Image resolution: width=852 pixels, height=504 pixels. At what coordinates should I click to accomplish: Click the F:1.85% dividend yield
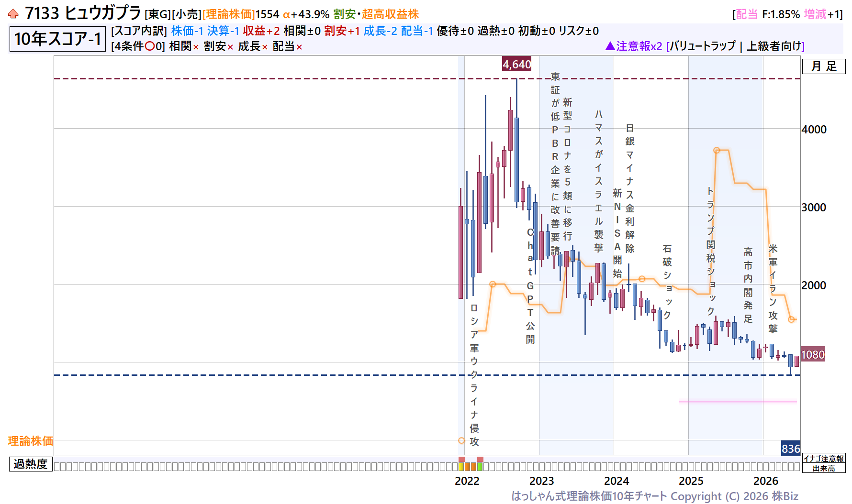coord(781,14)
